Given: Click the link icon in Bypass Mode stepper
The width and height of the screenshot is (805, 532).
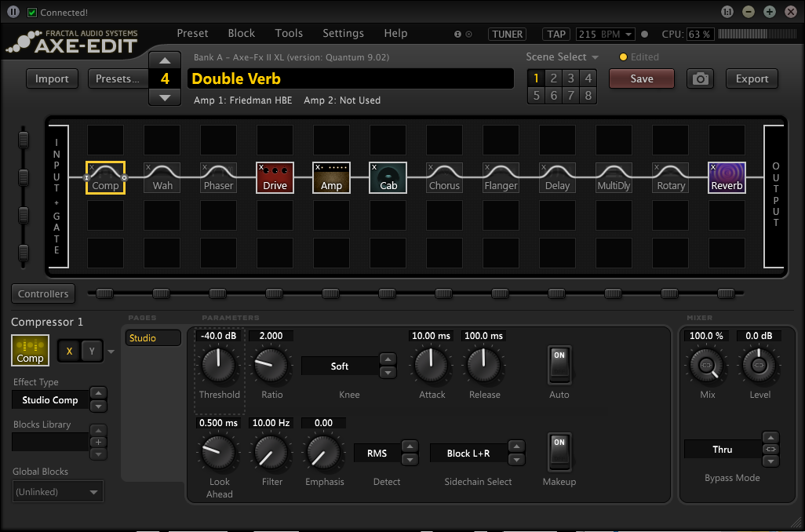Looking at the screenshot, I should [x=770, y=450].
